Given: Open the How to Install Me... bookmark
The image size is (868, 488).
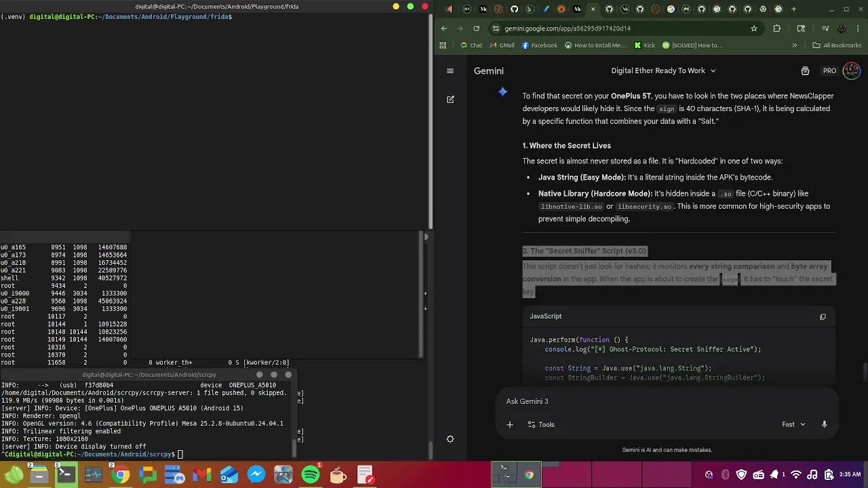Looking at the screenshot, I should pyautogui.click(x=595, y=45).
